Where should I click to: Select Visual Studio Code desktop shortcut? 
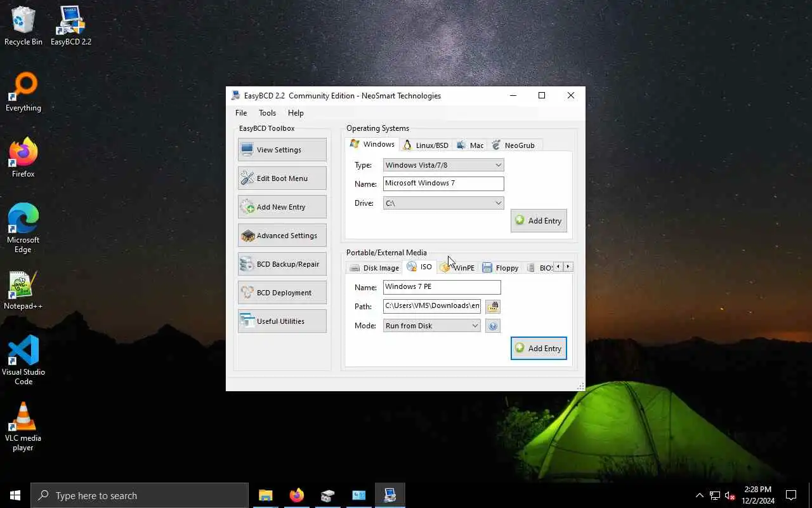tap(23, 361)
